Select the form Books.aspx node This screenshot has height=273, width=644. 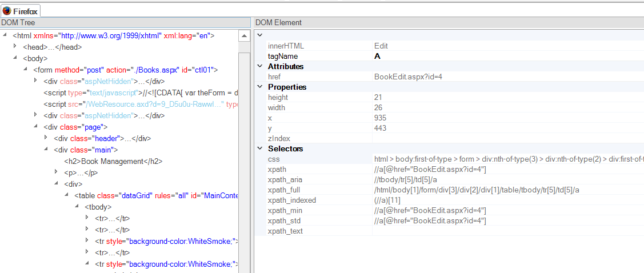coord(125,70)
